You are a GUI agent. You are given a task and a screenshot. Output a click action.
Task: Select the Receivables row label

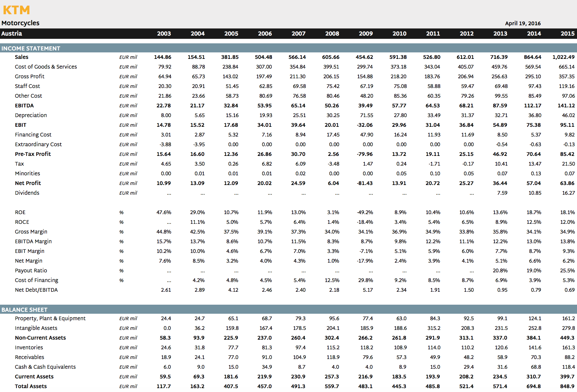29,357
